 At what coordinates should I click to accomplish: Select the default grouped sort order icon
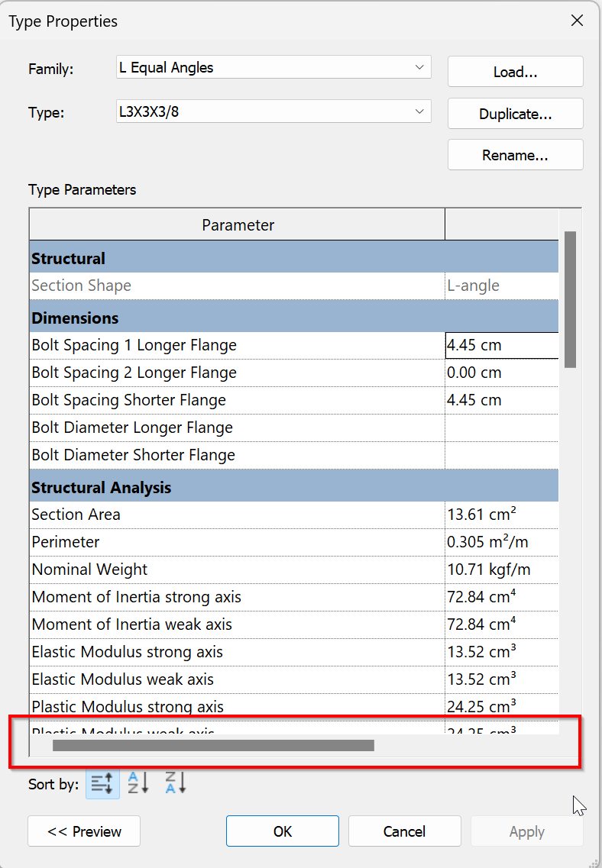click(102, 783)
